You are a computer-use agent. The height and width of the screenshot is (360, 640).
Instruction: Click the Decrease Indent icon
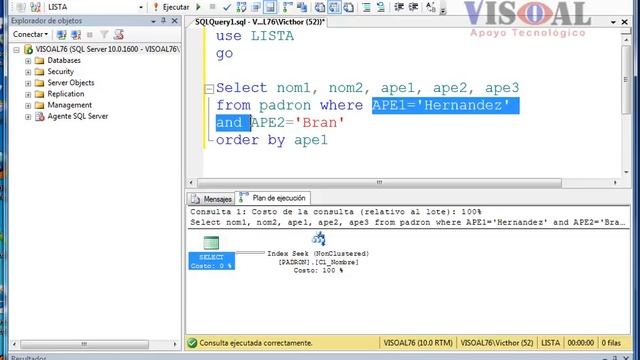[x=399, y=7]
